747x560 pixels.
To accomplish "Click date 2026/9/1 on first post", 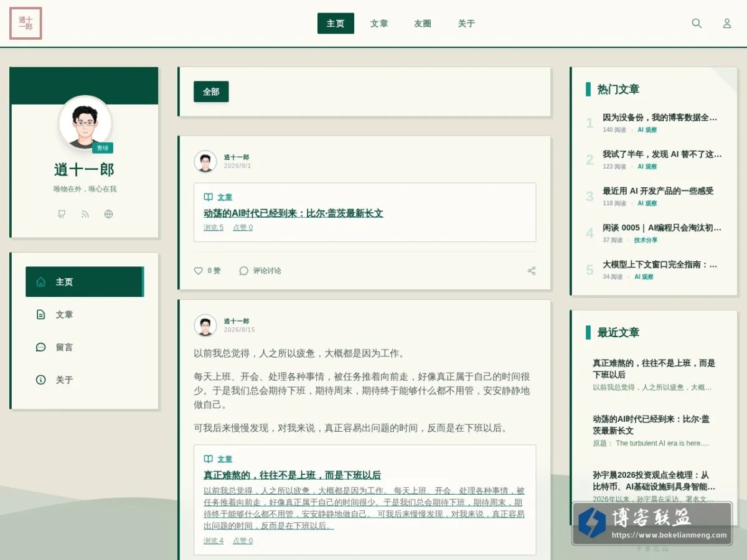I will [238, 166].
